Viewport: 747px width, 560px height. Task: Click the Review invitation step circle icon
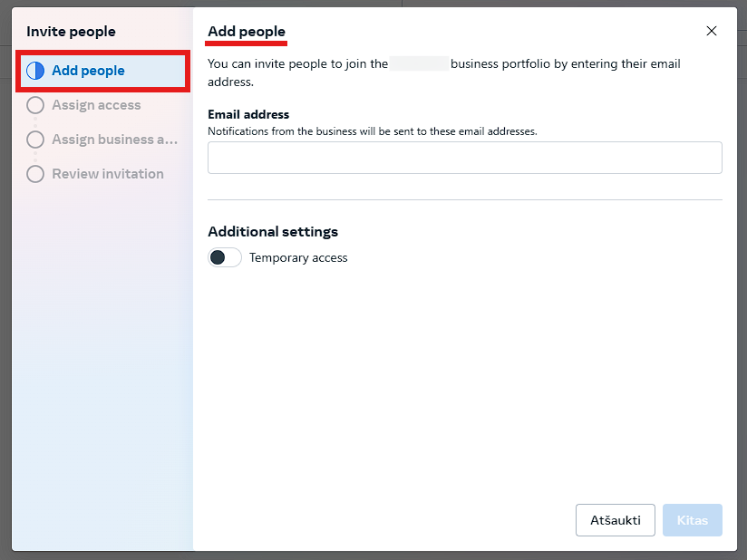pyautogui.click(x=35, y=174)
